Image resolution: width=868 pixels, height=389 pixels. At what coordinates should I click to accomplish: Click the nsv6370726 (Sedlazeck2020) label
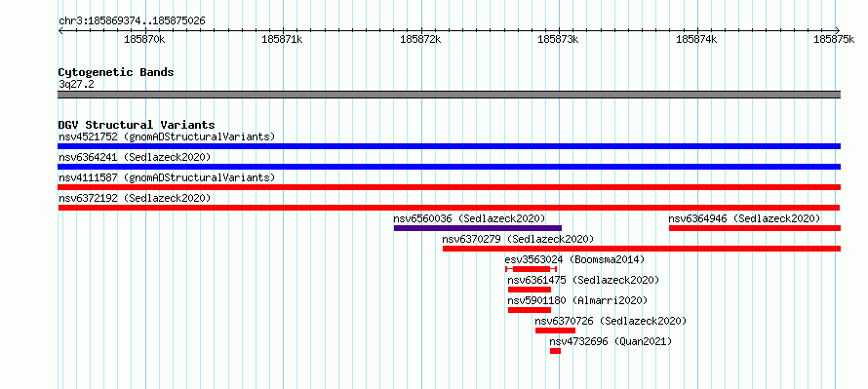coord(611,321)
